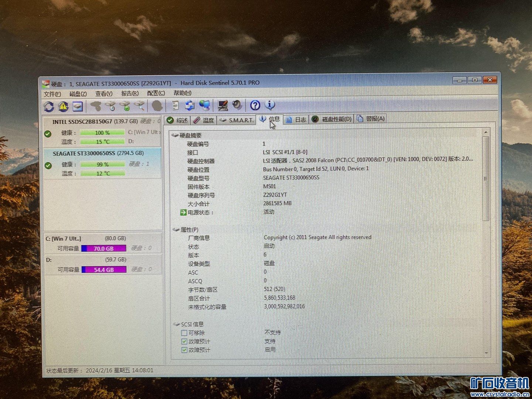Minimize the Hard Disk Sentinel window
532x399 pixels.
point(460,80)
